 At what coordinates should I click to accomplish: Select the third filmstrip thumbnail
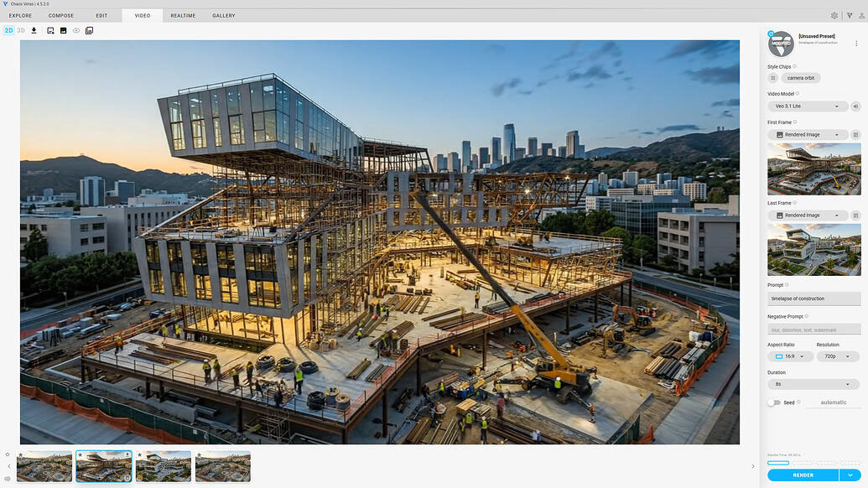[x=164, y=466]
